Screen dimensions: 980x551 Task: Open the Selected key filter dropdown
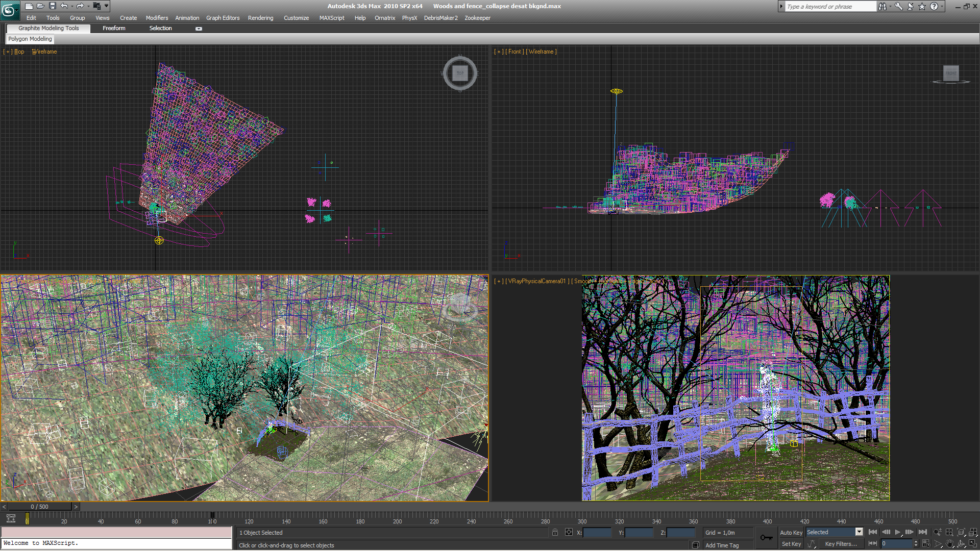(x=859, y=532)
